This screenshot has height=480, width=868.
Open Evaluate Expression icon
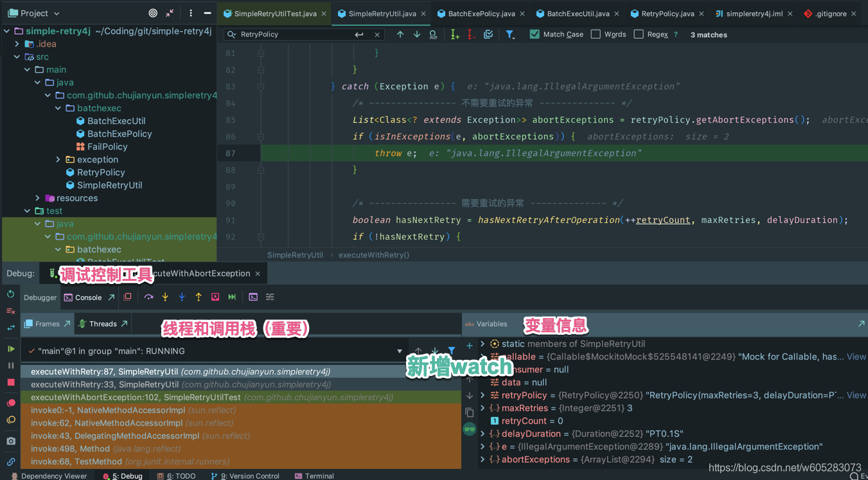[x=253, y=297]
